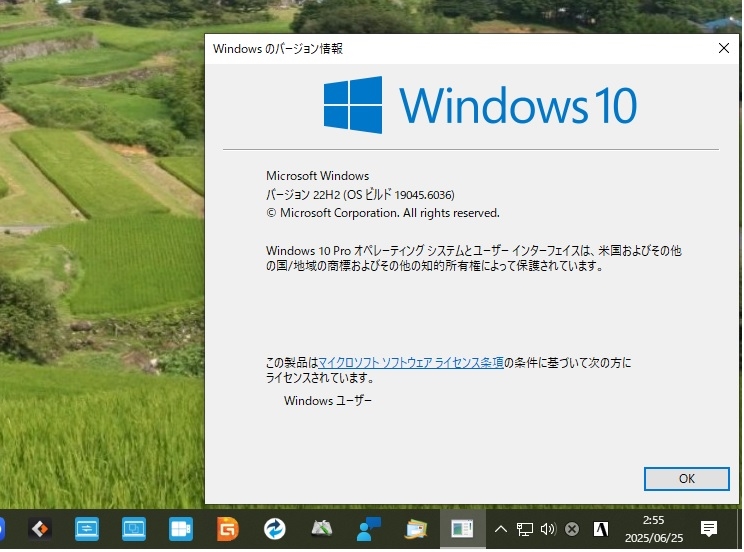Click the IME input mode A indicator
Screen dimensions: 744x552
pyautogui.click(x=601, y=528)
